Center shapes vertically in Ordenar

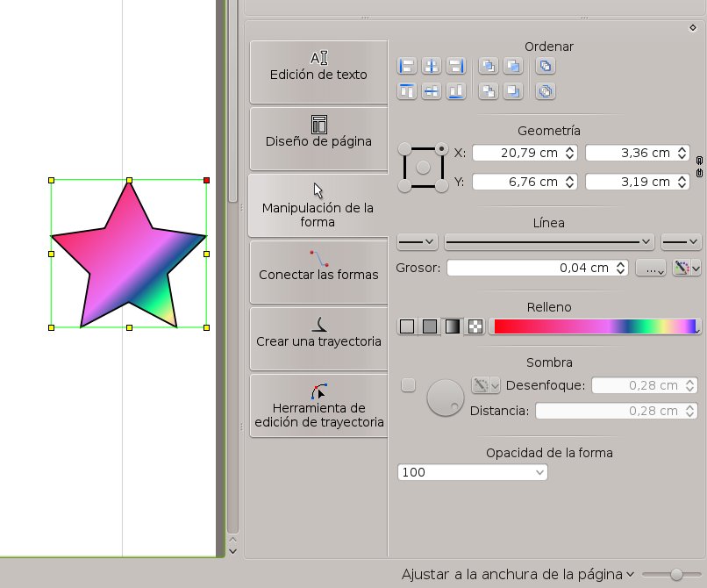432,91
